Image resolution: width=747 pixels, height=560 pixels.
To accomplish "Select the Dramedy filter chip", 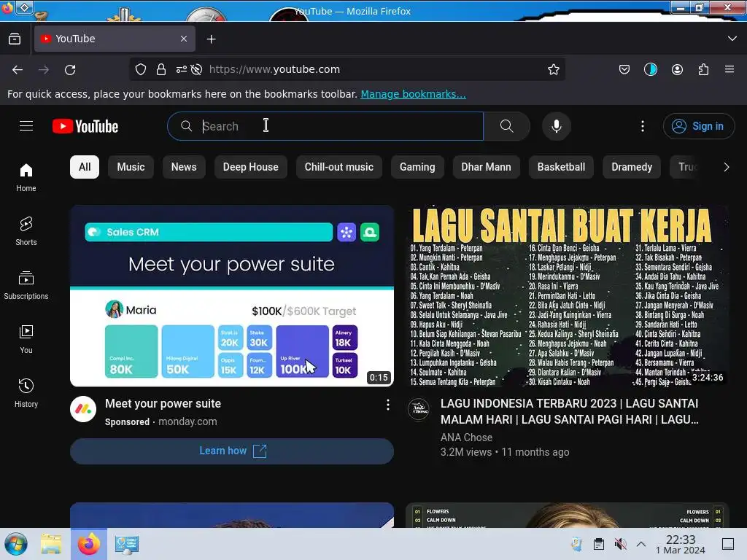I will click(632, 167).
